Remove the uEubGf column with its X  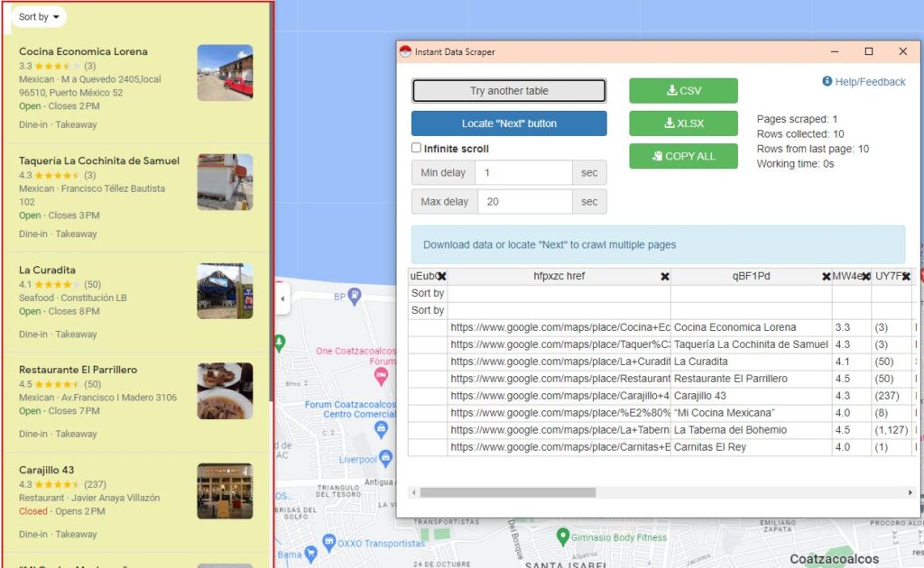441,277
